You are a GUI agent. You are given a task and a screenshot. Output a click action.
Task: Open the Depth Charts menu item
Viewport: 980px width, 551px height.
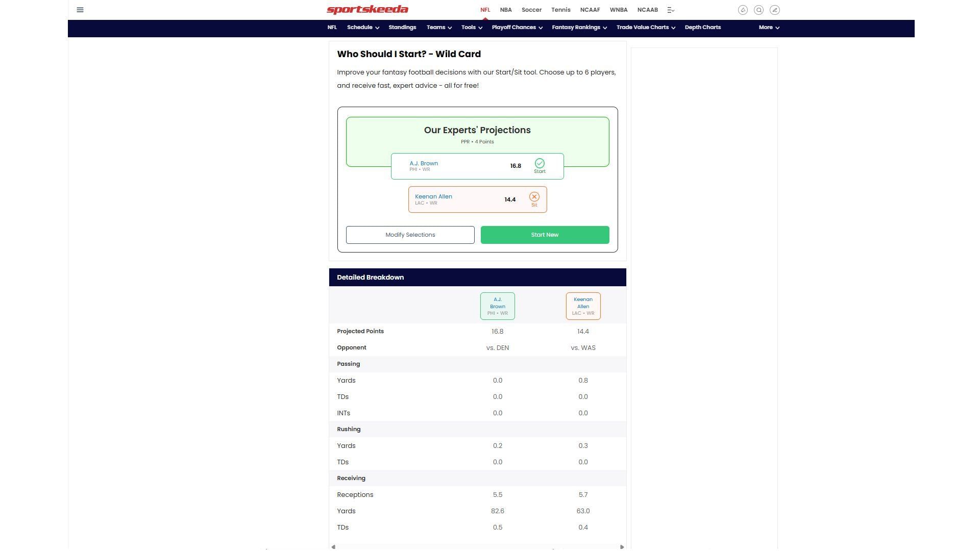click(702, 28)
